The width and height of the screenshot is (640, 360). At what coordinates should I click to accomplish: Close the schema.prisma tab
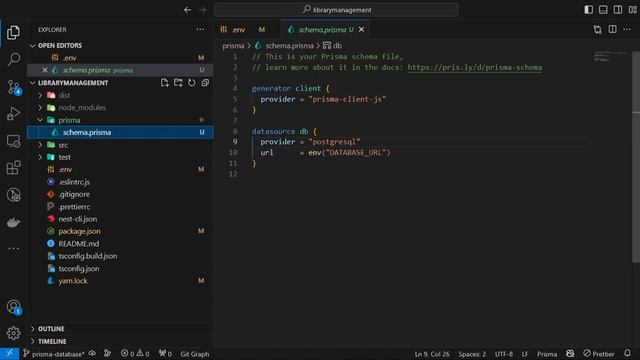[x=361, y=29]
